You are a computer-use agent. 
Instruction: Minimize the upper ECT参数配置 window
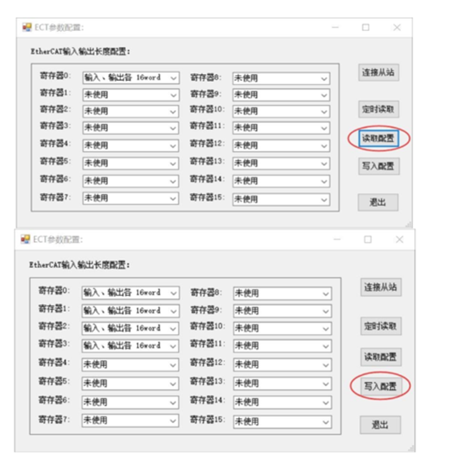click(335, 28)
